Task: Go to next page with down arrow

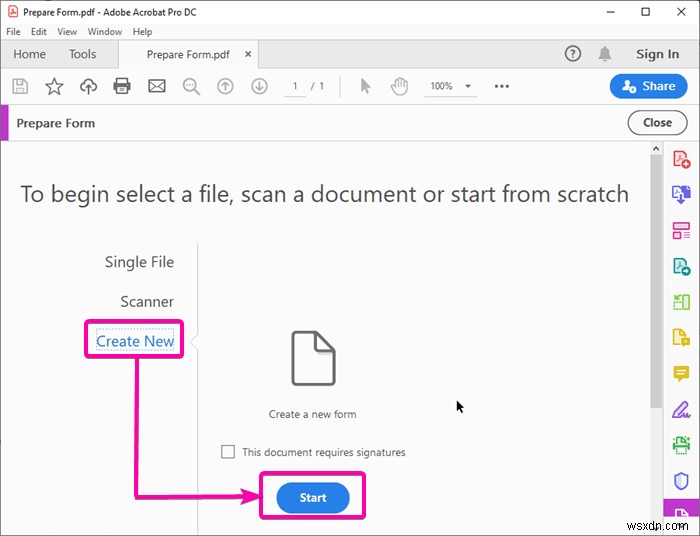Action: 259,86
